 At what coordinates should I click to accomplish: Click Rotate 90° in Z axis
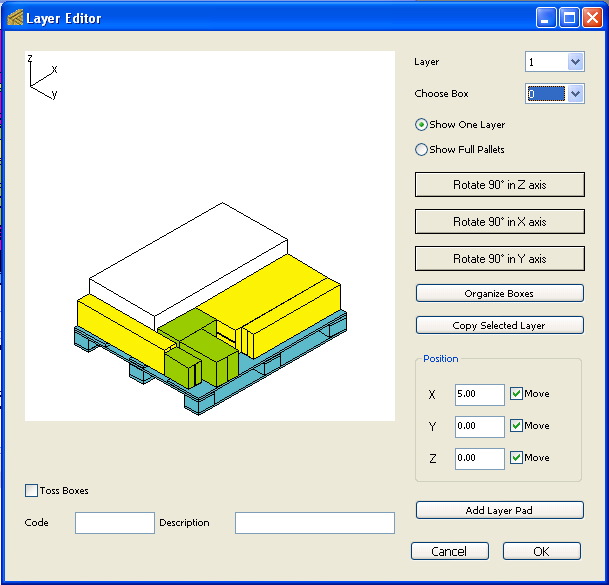click(499, 185)
